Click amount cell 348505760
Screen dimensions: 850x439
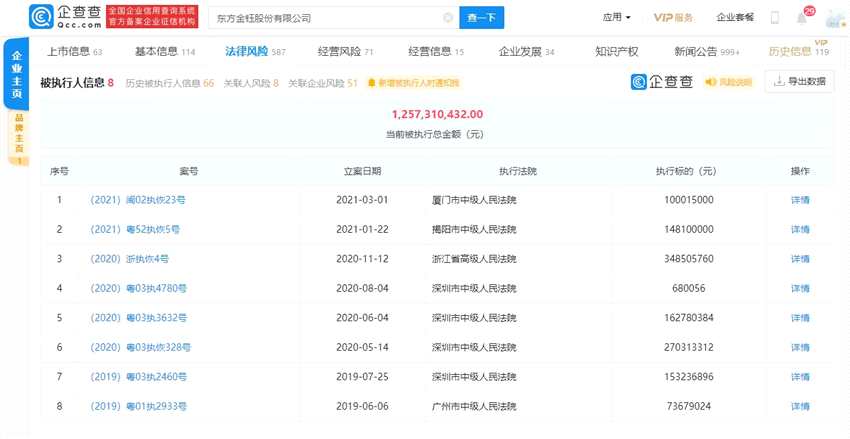click(x=688, y=259)
